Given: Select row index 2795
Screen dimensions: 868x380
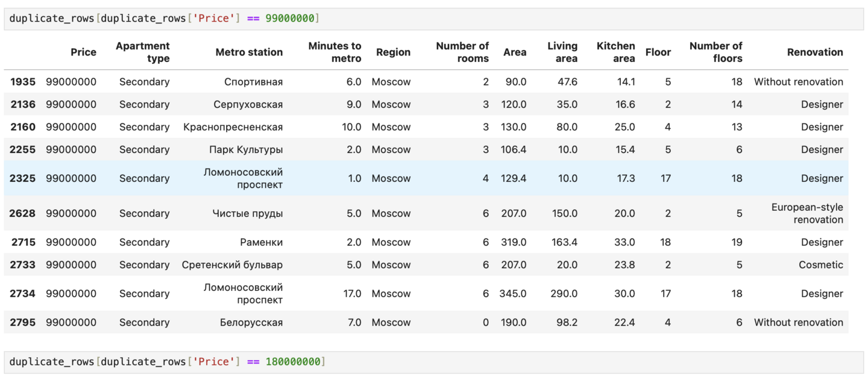Looking at the screenshot, I should coord(23,323).
